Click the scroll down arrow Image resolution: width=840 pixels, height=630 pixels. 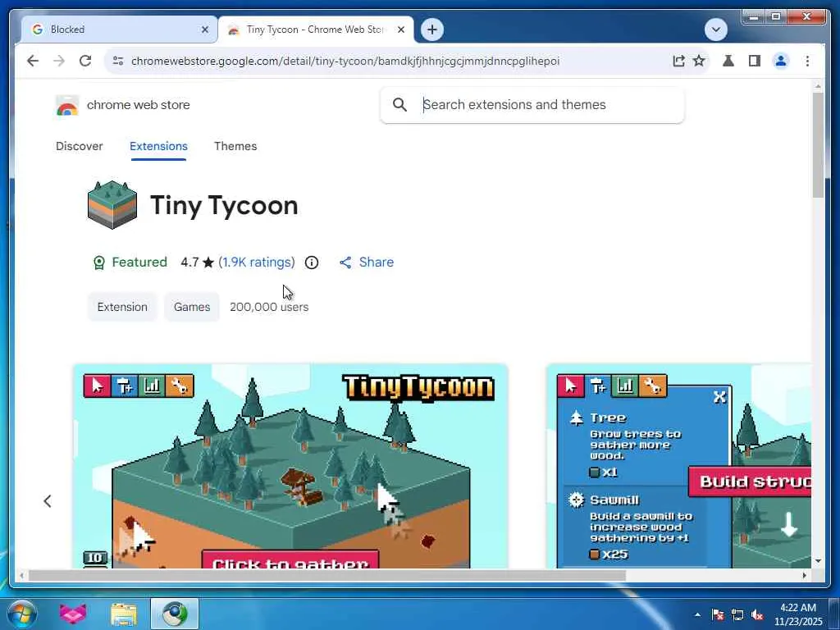pyautogui.click(x=818, y=561)
